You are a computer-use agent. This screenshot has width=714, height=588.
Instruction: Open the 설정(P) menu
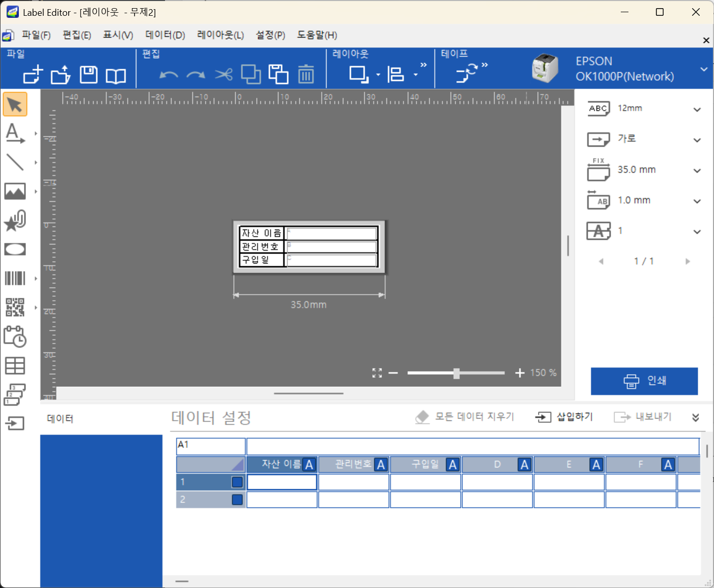[270, 35]
